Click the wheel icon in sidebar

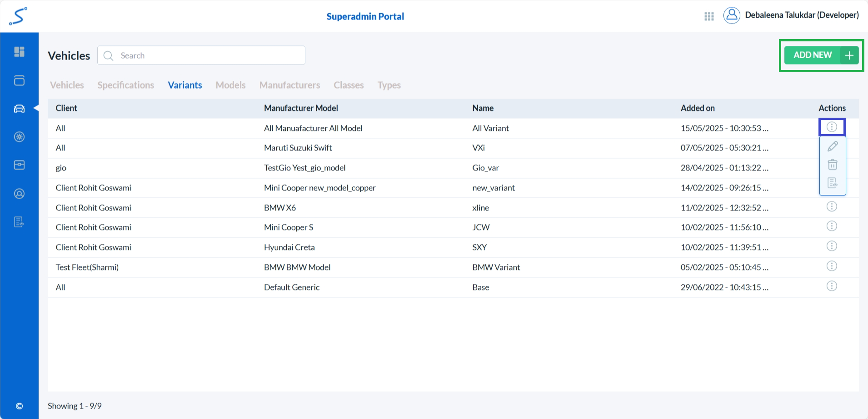coord(19,137)
